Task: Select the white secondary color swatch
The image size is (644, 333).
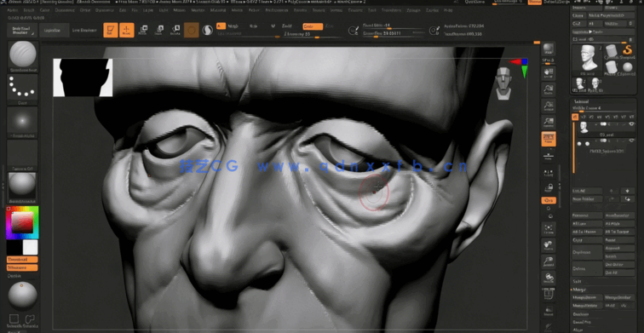Action: [x=31, y=247]
